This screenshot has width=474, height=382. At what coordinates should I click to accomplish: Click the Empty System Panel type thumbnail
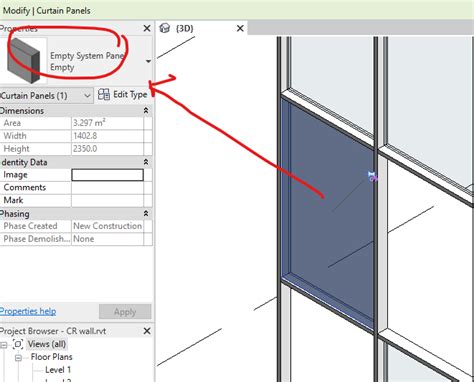tap(24, 60)
